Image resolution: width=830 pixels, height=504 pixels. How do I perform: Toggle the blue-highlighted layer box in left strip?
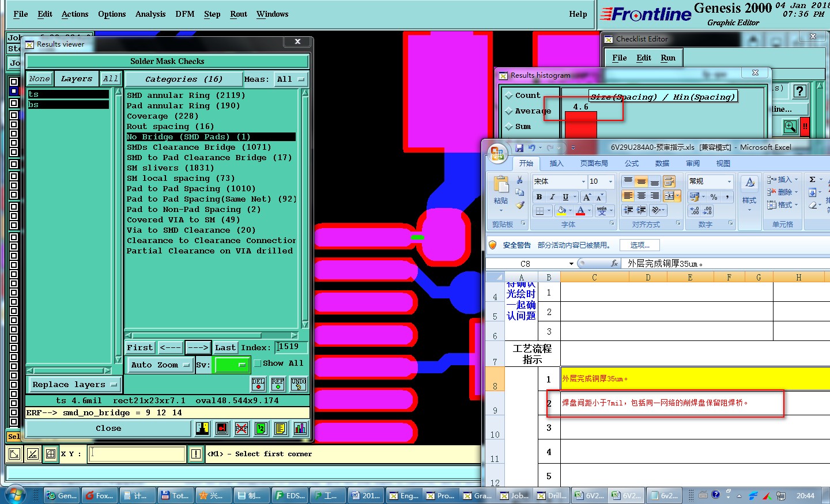pos(14,92)
